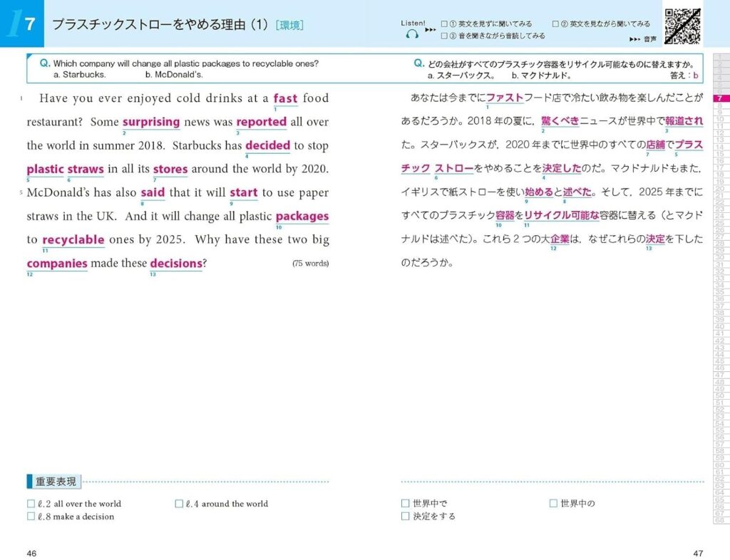Check box ② 英文を見ながら聞いてみる
Image resolution: width=730 pixels, height=560 pixels.
[555, 24]
